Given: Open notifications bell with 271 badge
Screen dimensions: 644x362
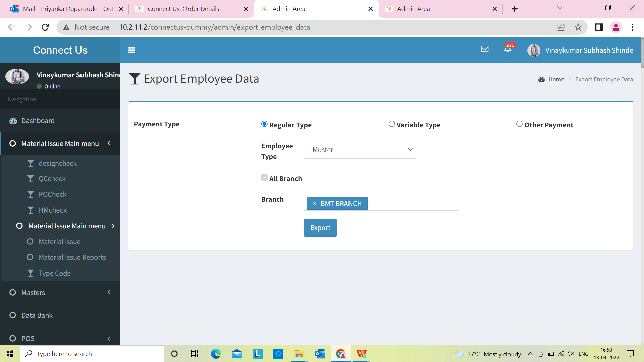Looking at the screenshot, I should pos(508,48).
